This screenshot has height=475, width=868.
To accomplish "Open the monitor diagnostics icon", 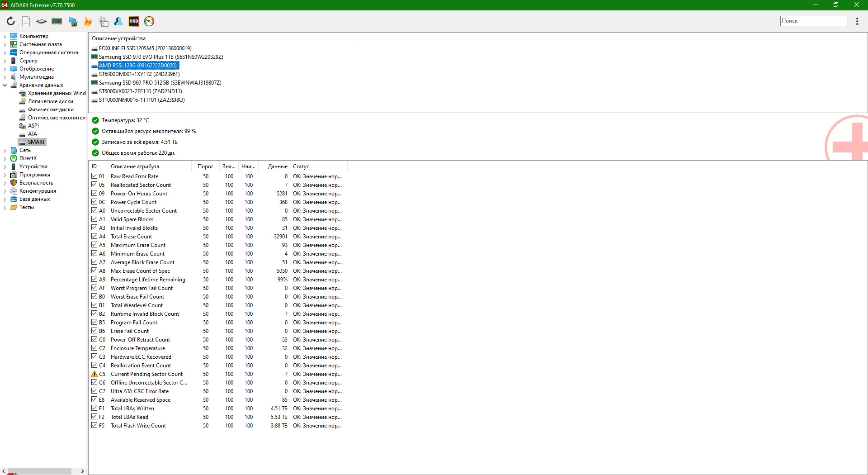I will [73, 21].
